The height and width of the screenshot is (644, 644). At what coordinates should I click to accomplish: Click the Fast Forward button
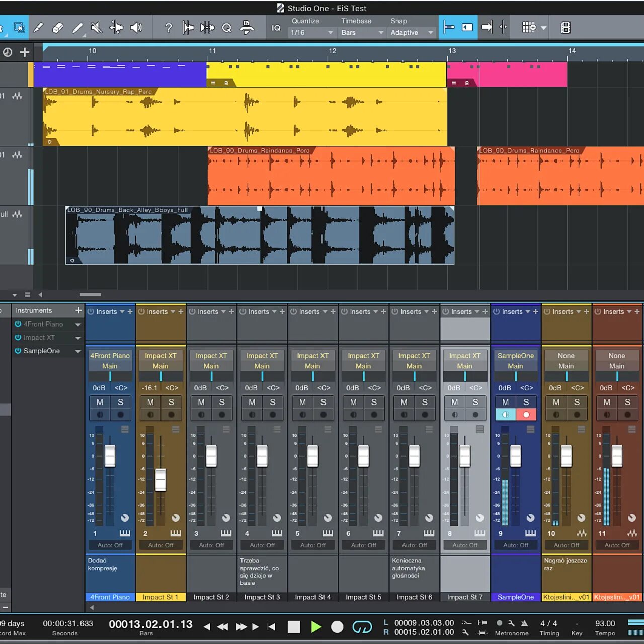click(x=241, y=627)
